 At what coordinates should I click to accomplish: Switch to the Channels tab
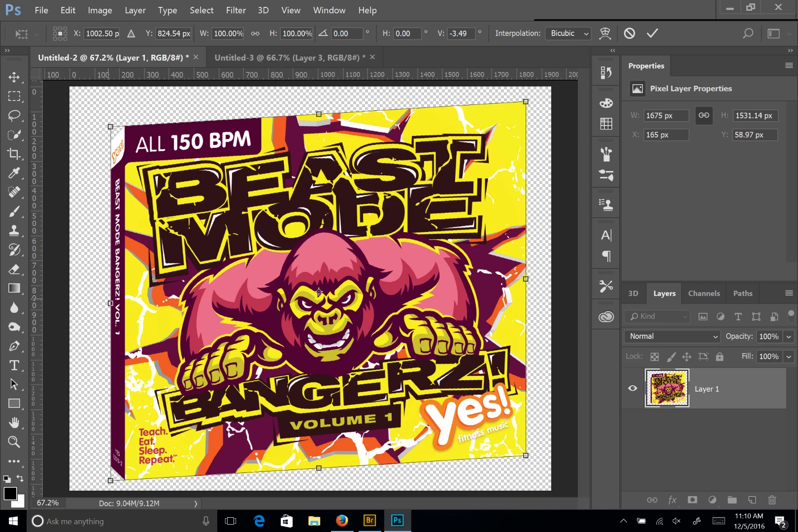click(704, 294)
